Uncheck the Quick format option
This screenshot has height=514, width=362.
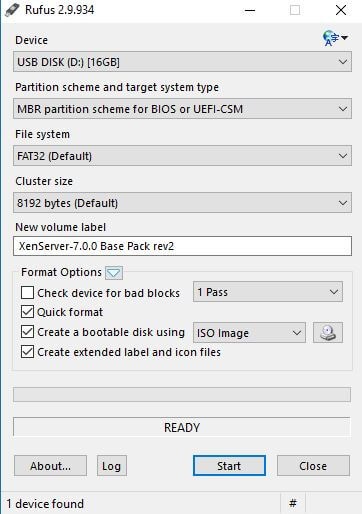(x=27, y=312)
